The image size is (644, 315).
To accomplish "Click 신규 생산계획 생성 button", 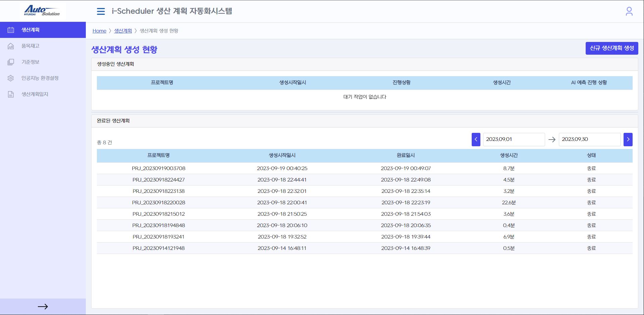I will 612,48.
